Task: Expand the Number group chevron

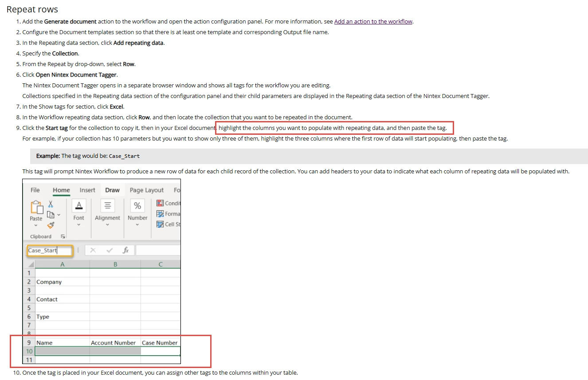Action: click(x=137, y=225)
